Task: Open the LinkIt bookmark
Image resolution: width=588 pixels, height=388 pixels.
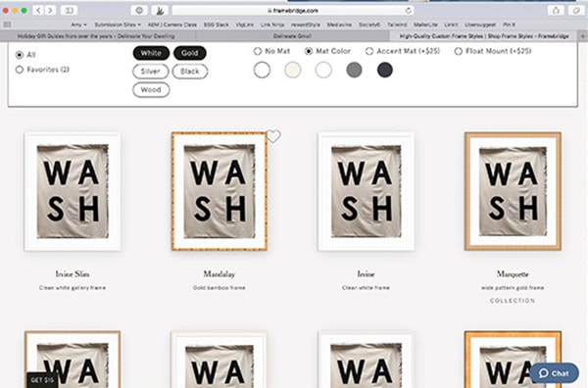Action: point(451,24)
